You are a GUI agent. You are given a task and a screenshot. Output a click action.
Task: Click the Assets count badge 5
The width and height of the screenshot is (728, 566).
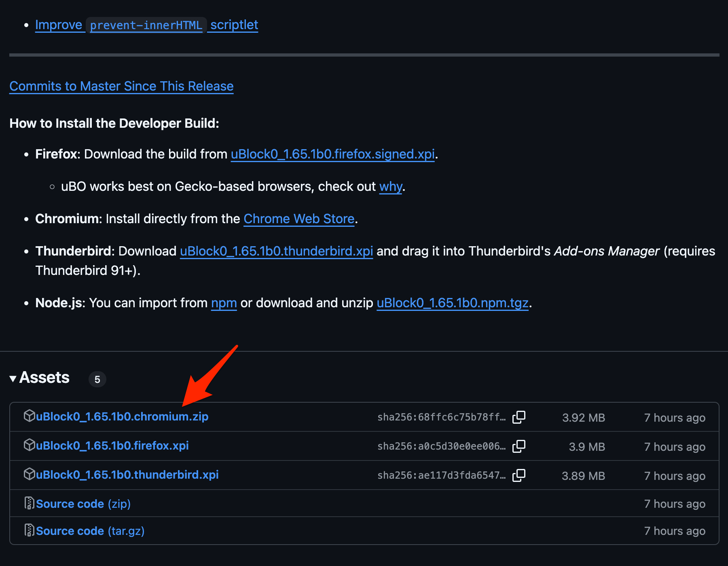97,379
